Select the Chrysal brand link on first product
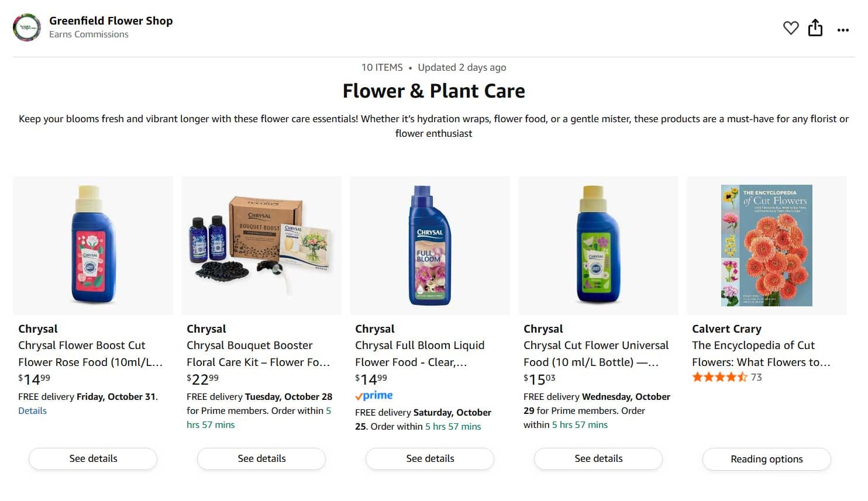Screen dimensions: 868x501 (37, 329)
